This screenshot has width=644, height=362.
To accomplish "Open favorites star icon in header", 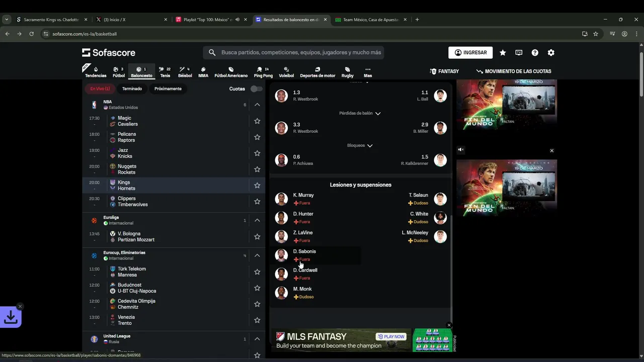I will pos(503,52).
